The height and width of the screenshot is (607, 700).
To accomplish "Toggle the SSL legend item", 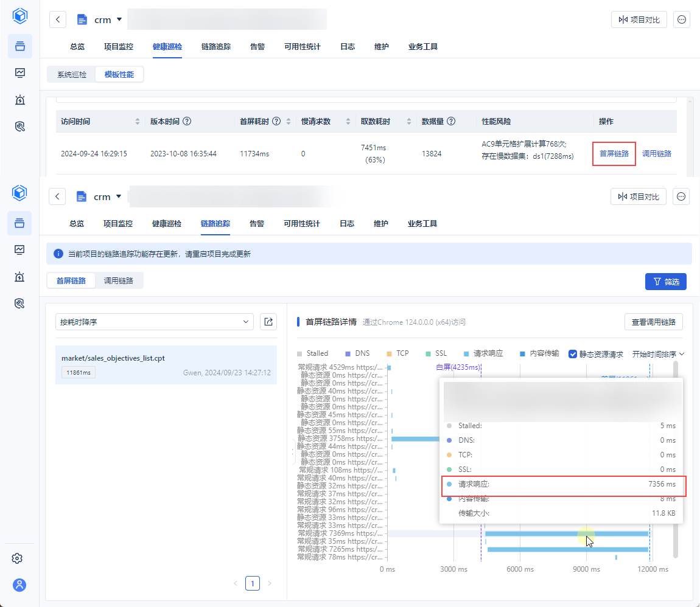I will 436,353.
